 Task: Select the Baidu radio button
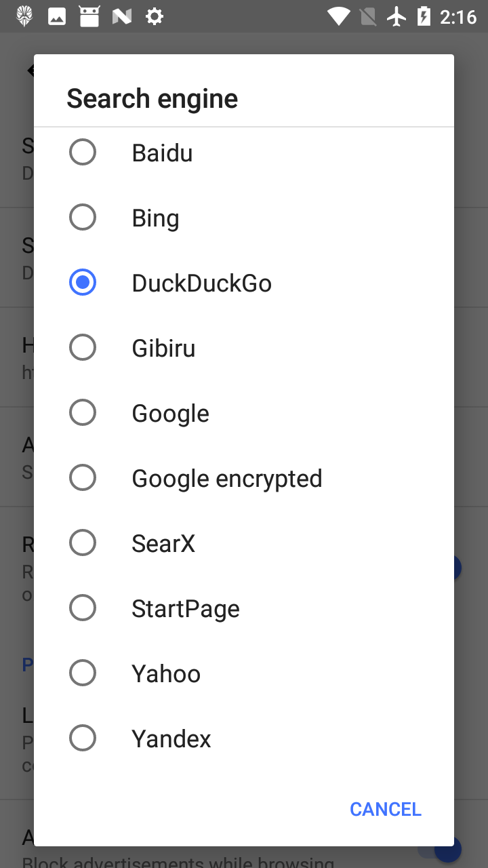83,153
